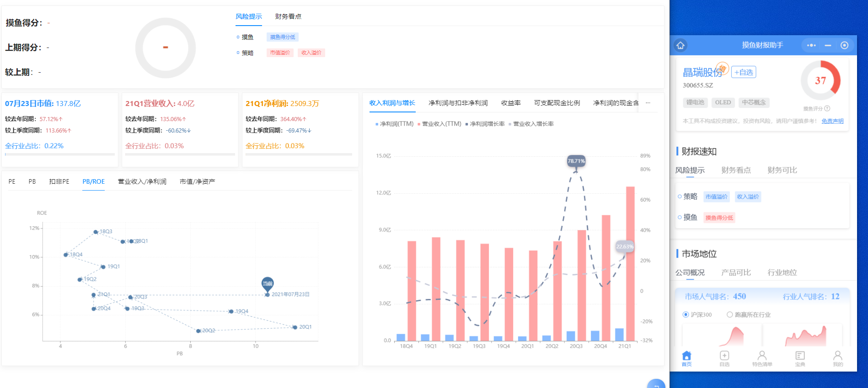This screenshot has height=388, width=868.
Task: Open 财务可比 tab in the assistant panel
Action: pos(782,170)
